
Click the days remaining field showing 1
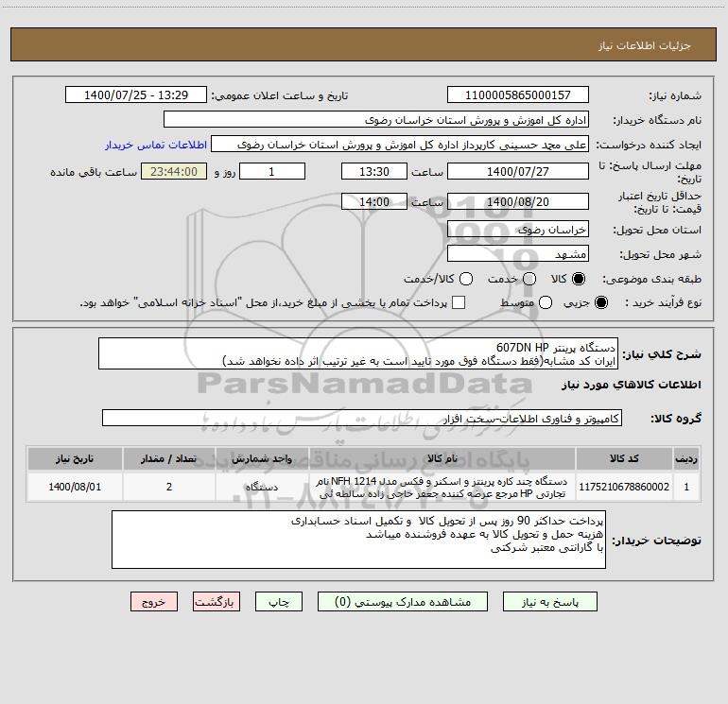pos(272,171)
